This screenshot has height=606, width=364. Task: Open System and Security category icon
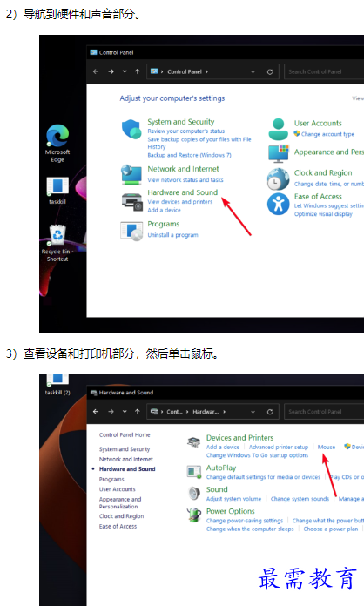(x=131, y=129)
